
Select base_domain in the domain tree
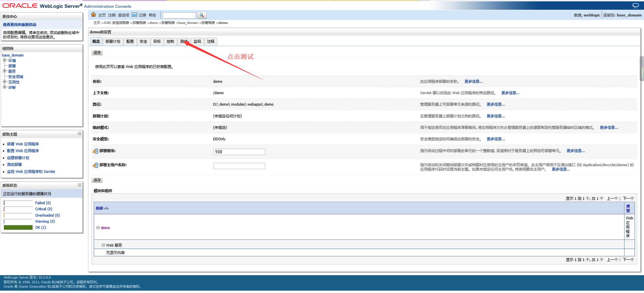[13, 55]
